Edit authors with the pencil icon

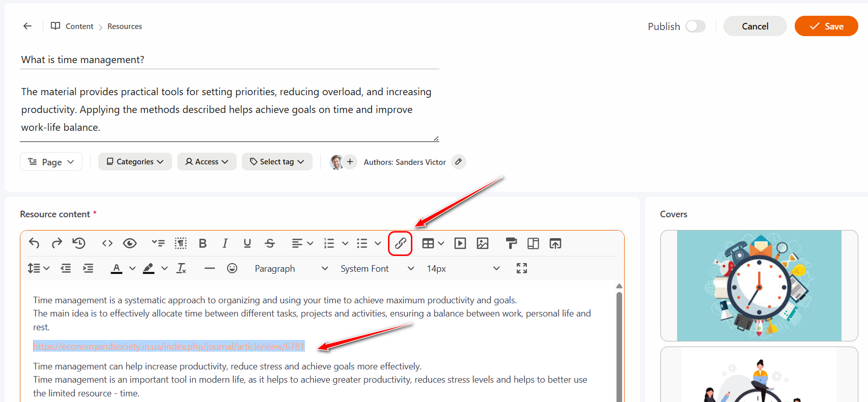[459, 162]
